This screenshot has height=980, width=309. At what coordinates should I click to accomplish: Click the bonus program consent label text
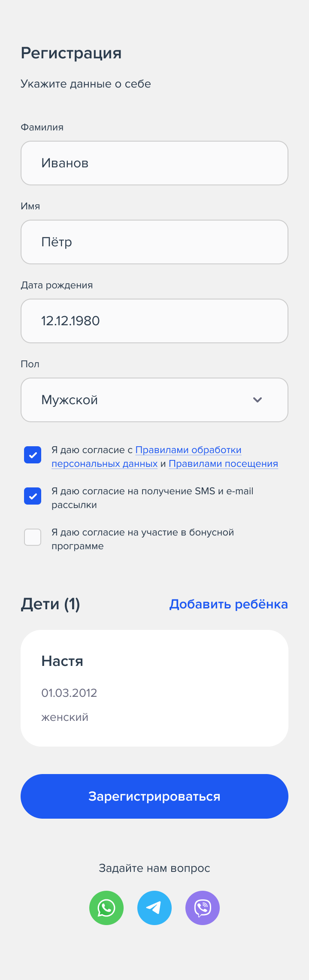pyautogui.click(x=142, y=539)
